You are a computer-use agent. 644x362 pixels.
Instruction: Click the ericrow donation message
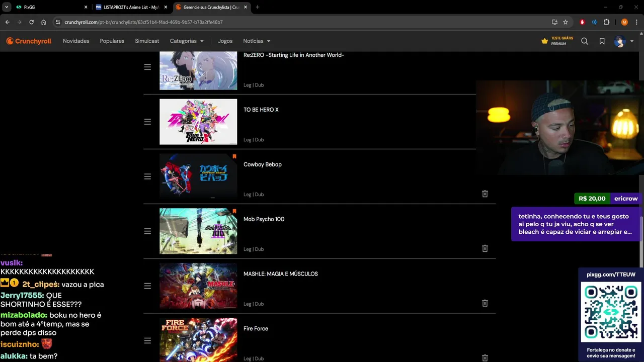[575, 224]
